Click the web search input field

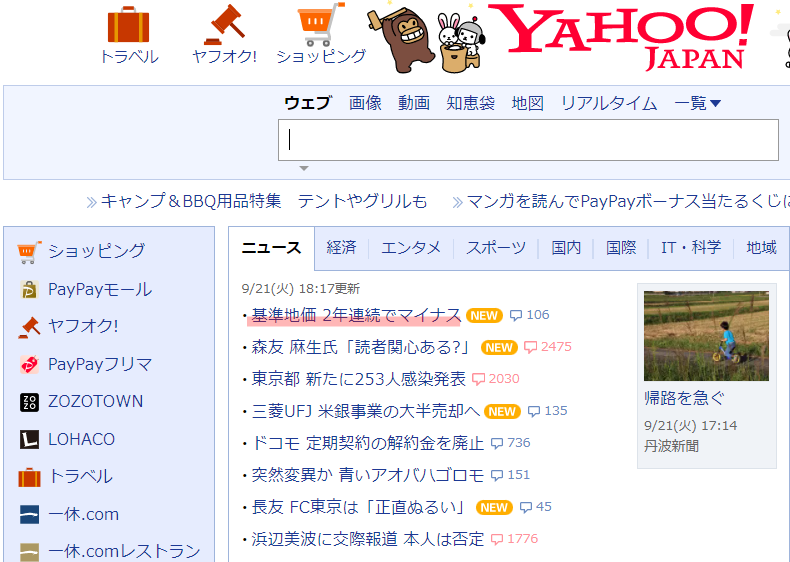click(528, 140)
